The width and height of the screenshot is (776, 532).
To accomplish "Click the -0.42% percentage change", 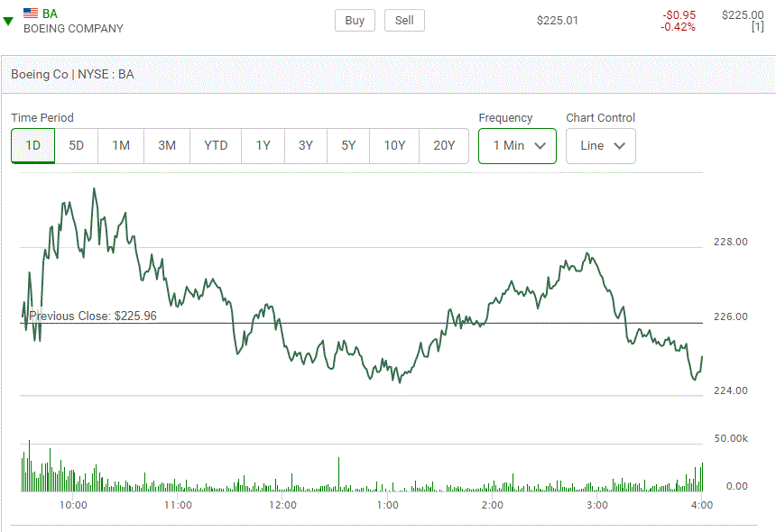I will [x=678, y=27].
